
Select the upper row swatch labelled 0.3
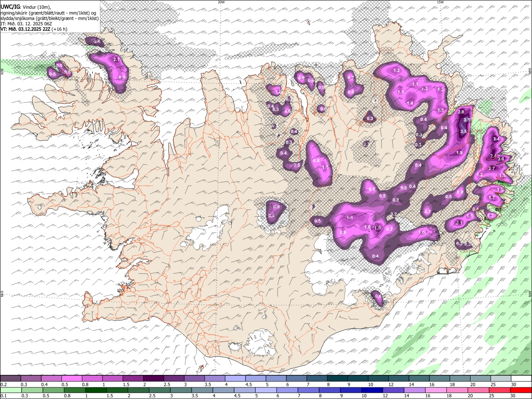(31, 379)
